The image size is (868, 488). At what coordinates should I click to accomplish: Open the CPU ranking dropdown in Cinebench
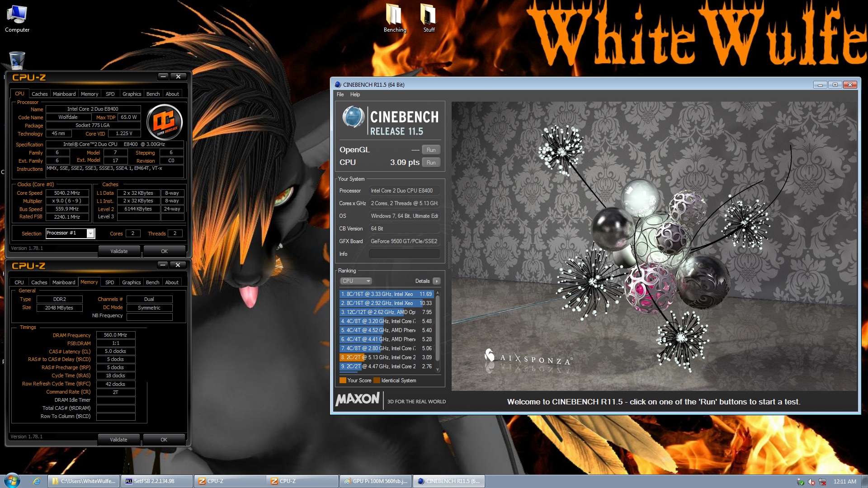[356, 281]
